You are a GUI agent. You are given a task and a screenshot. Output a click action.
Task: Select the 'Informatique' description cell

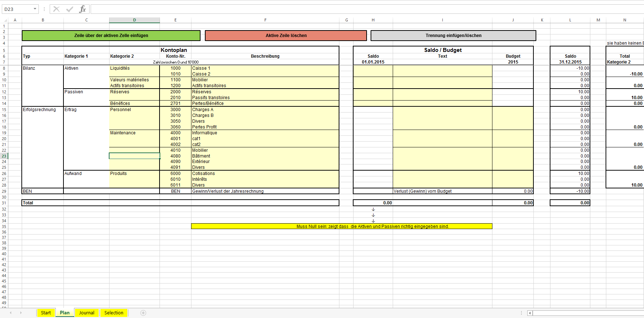(x=265, y=133)
